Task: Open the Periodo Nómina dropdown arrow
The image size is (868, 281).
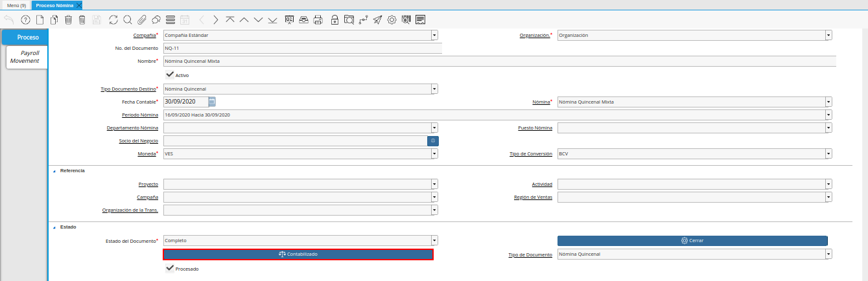Action: 828,115
